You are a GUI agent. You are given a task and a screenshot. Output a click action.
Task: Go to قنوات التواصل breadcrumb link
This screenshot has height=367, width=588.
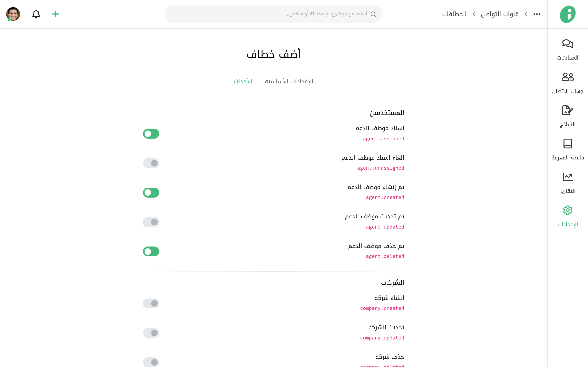pos(500,14)
